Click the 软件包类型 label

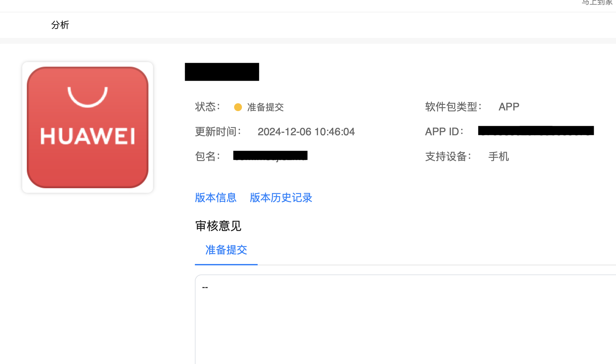453,107
